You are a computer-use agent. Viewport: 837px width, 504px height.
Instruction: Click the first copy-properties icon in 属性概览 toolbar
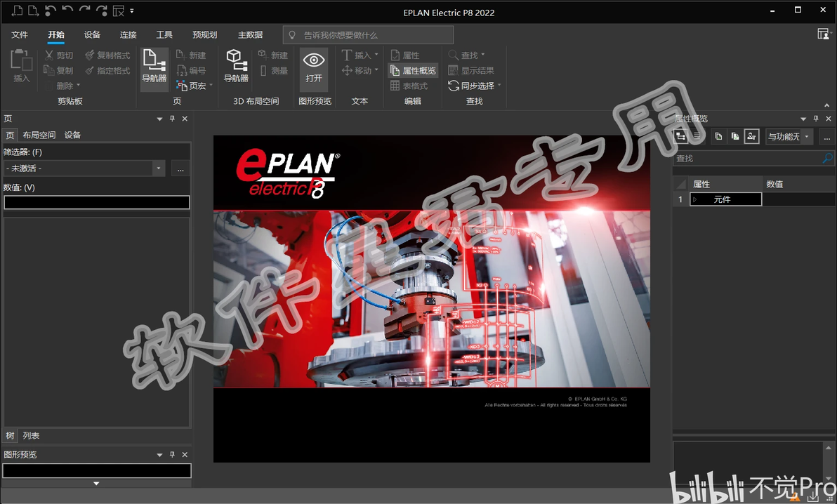(x=718, y=137)
